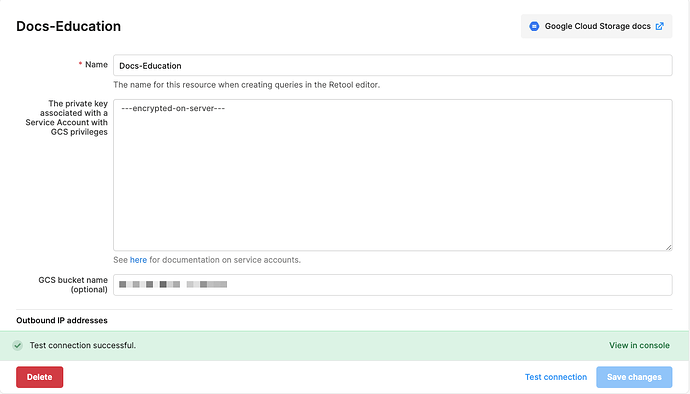The image size is (690, 394).
Task: Click the red required asterisk by Name
Action: [80, 65]
